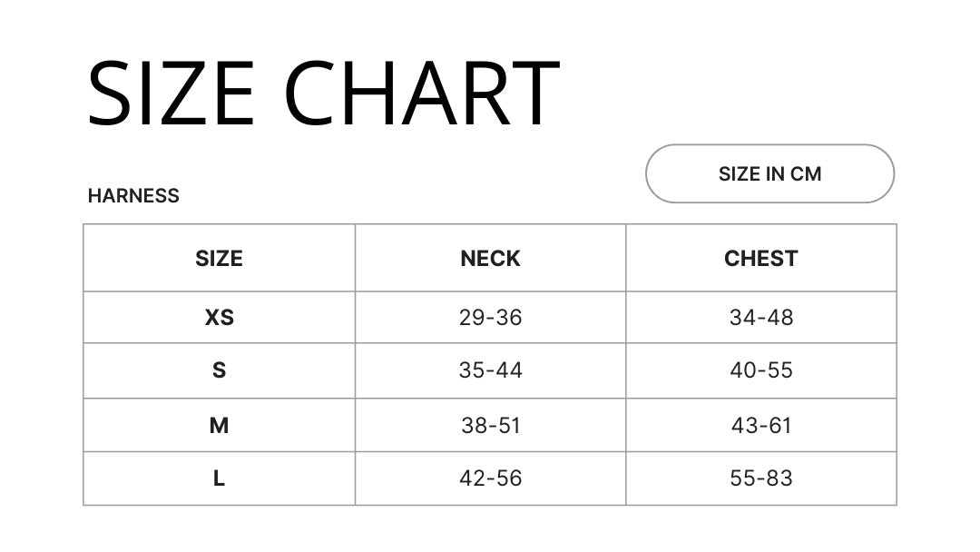The image size is (980, 552).
Task: Click the XS size row label
Action: (219, 318)
